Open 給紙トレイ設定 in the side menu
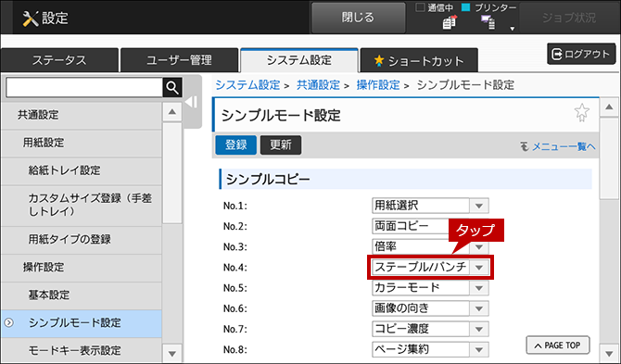Image resolution: width=621 pixels, height=364 pixels. 82,170
